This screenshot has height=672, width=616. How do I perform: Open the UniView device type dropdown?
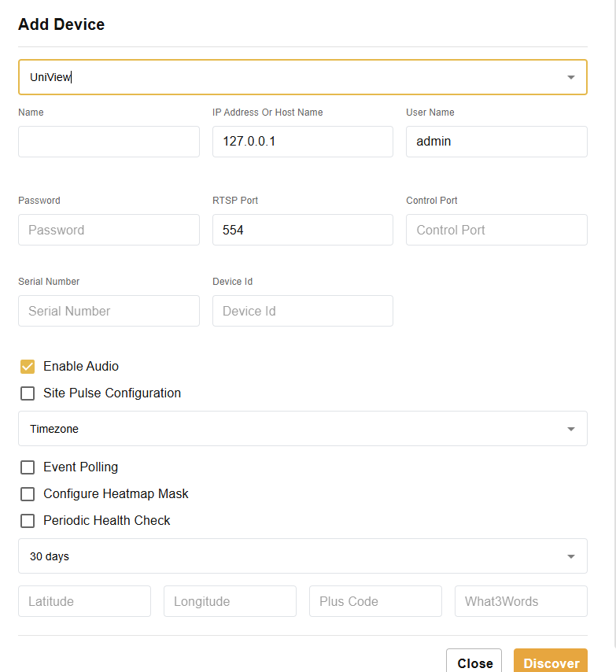coord(302,77)
